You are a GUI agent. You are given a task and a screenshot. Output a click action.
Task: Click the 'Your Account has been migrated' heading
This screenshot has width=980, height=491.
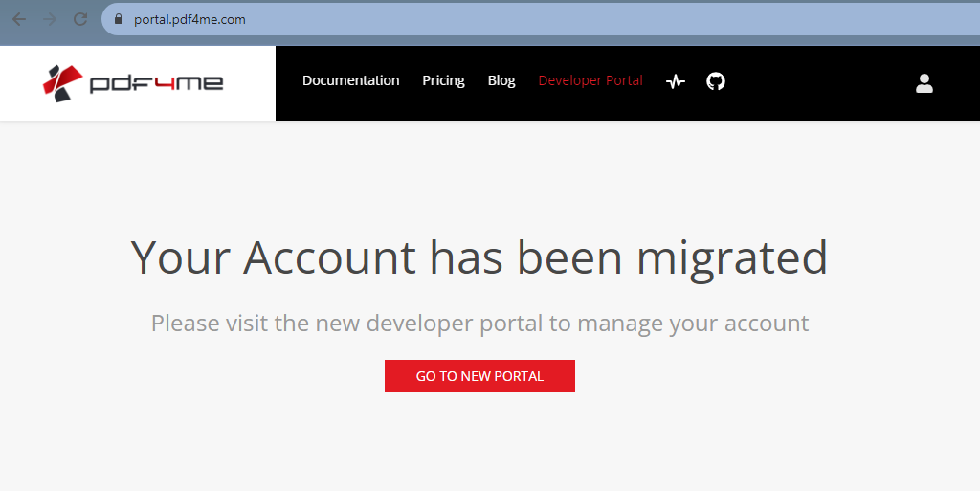click(479, 257)
